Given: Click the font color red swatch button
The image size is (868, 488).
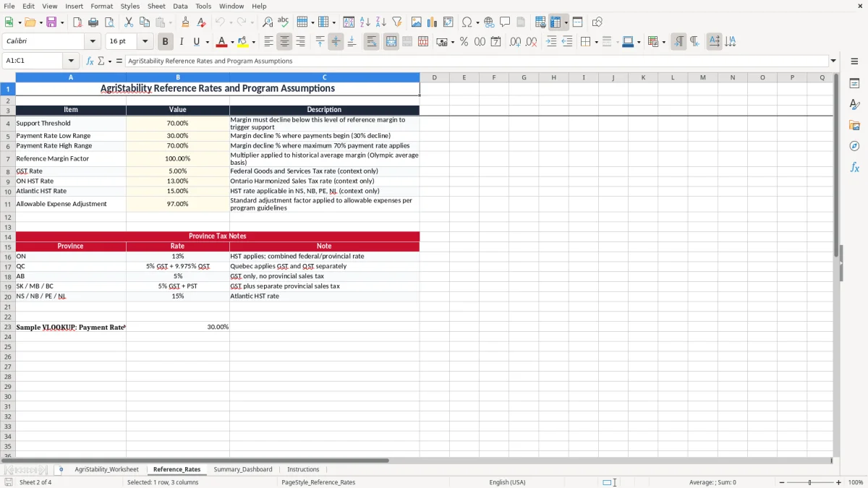Looking at the screenshot, I should tap(222, 42).
